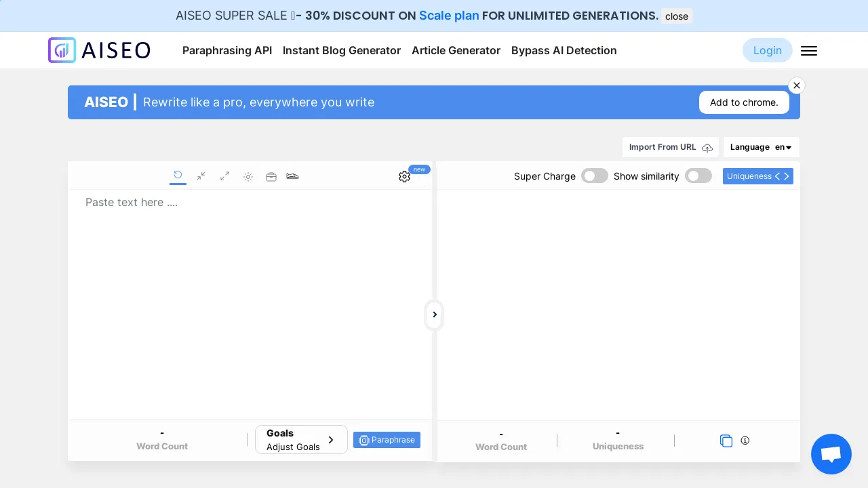Expand the Adjust Goals panel
The image size is (868, 488).
point(301,440)
